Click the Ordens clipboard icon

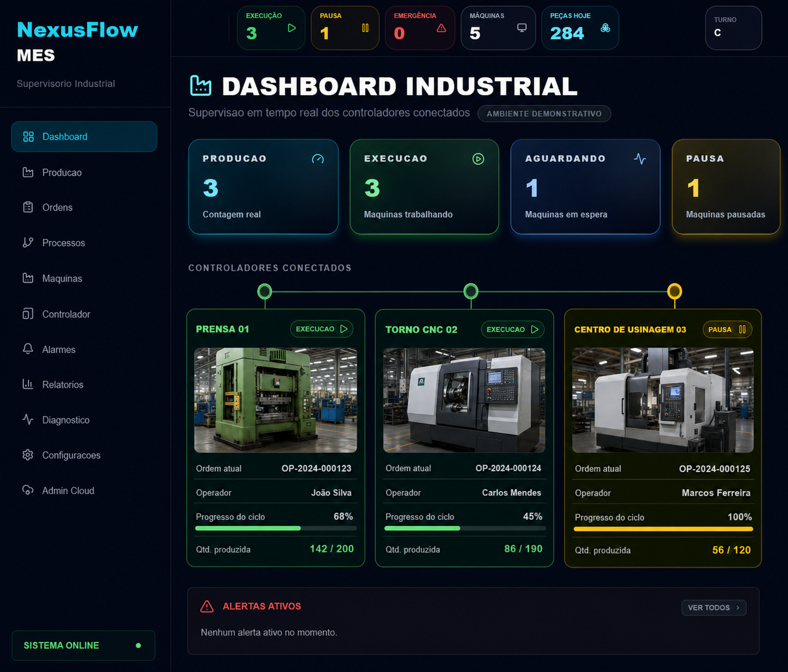pos(28,207)
